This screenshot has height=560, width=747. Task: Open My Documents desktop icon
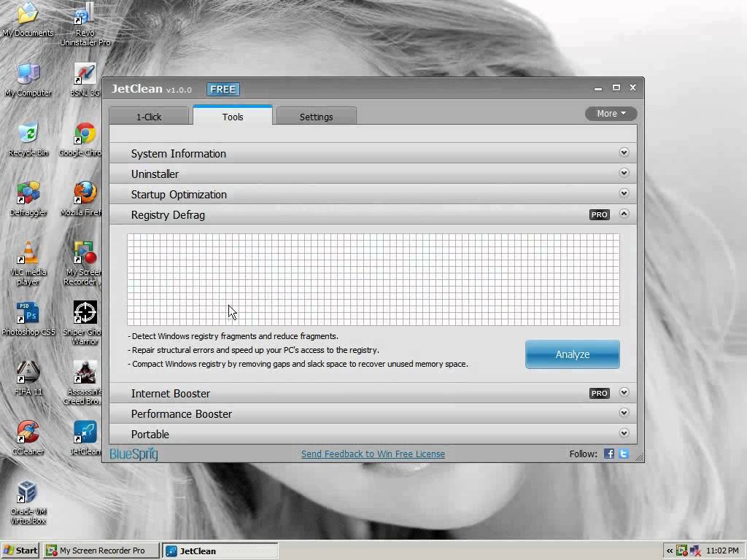tap(28, 19)
